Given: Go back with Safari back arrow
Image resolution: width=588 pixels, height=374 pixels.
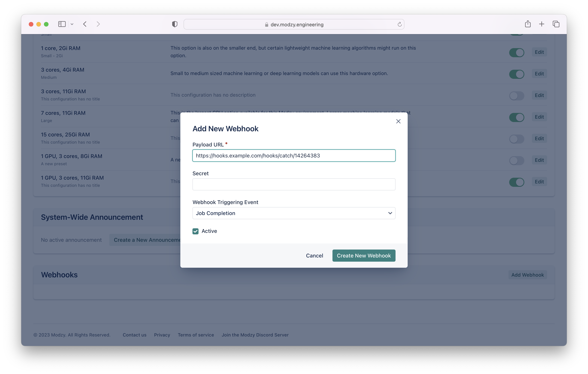Looking at the screenshot, I should click(x=85, y=24).
